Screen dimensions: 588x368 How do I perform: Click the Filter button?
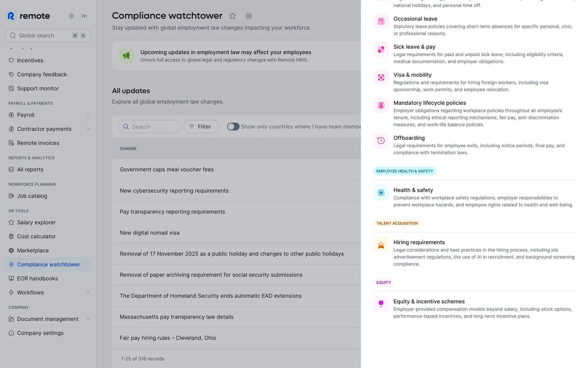pos(201,127)
